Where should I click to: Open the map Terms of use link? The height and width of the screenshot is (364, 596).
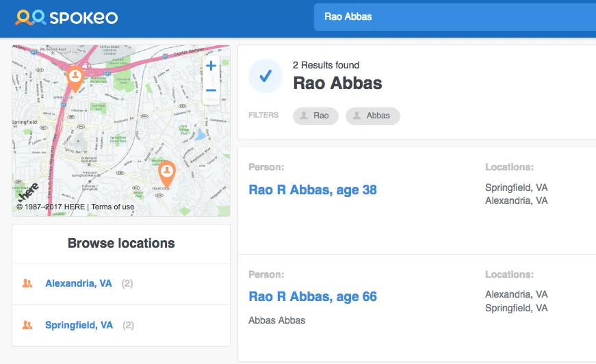pyautogui.click(x=112, y=207)
